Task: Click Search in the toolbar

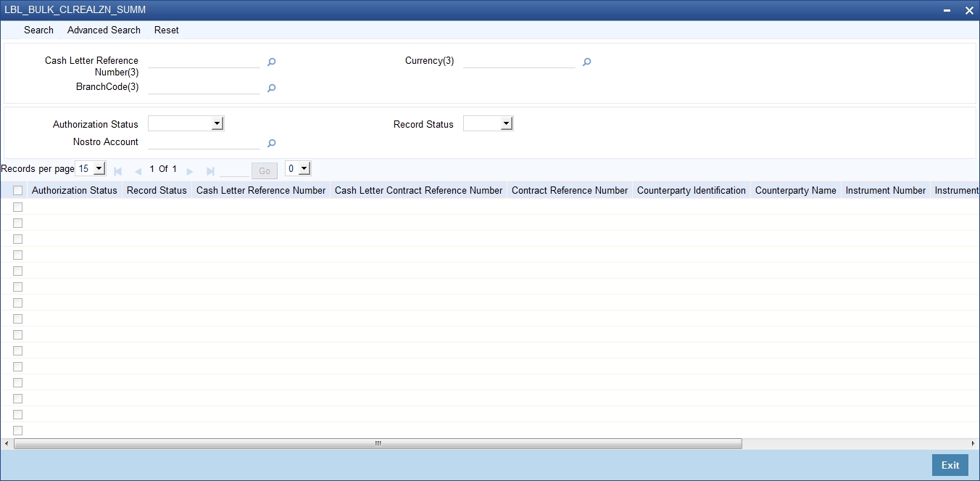Action: pyautogui.click(x=38, y=30)
